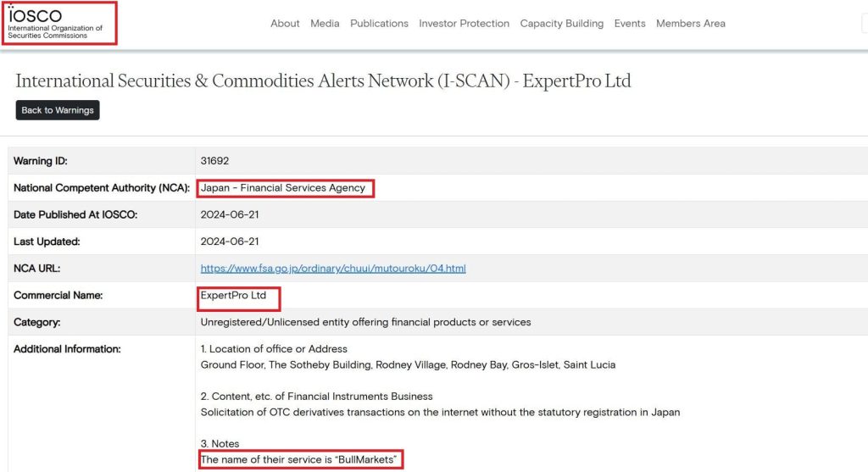Viewport: 868px width, 472px height.
Task: Open the About menu
Action: [x=285, y=24]
